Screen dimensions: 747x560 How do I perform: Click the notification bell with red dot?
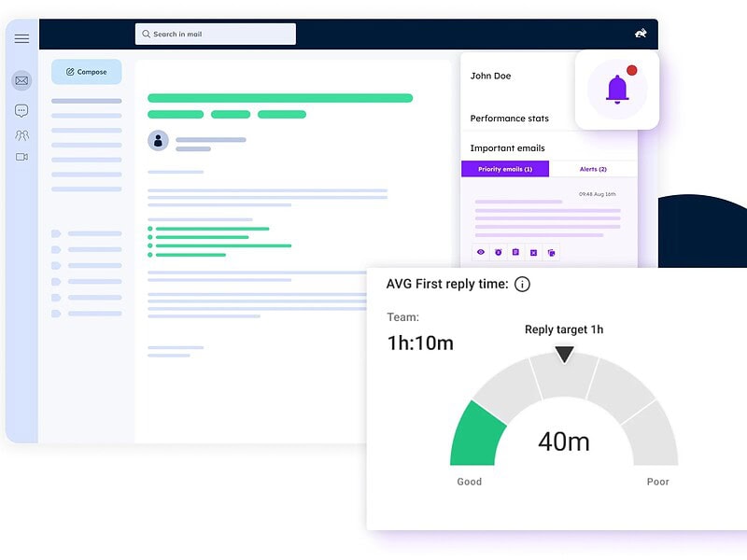tap(616, 89)
